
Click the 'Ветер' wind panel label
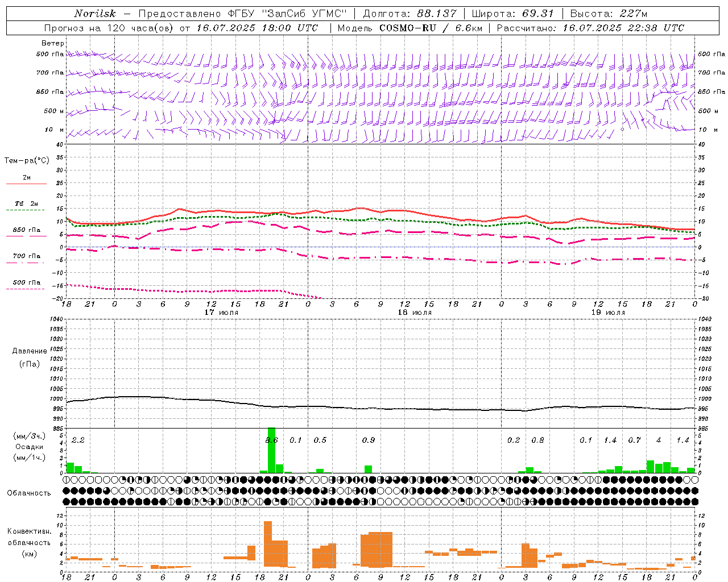52,43
